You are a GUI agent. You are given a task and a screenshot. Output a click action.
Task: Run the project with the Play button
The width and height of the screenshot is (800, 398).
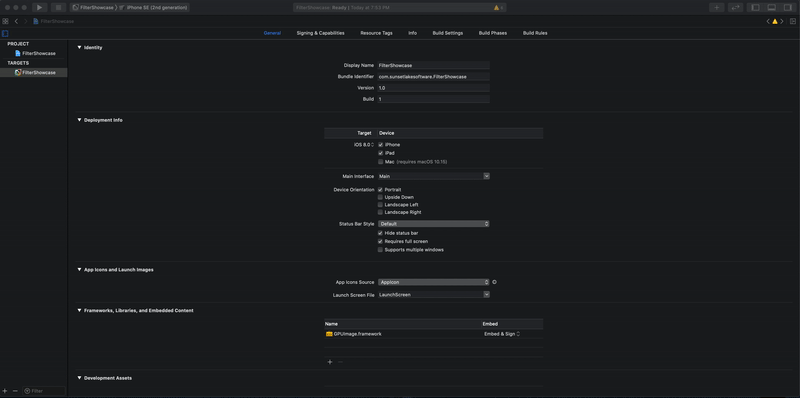(x=39, y=8)
